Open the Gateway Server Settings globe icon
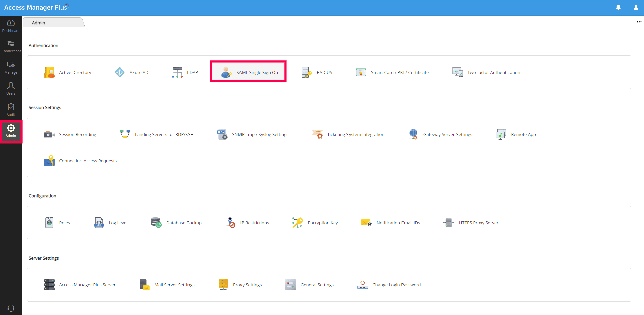The width and height of the screenshot is (644, 315). click(x=413, y=134)
